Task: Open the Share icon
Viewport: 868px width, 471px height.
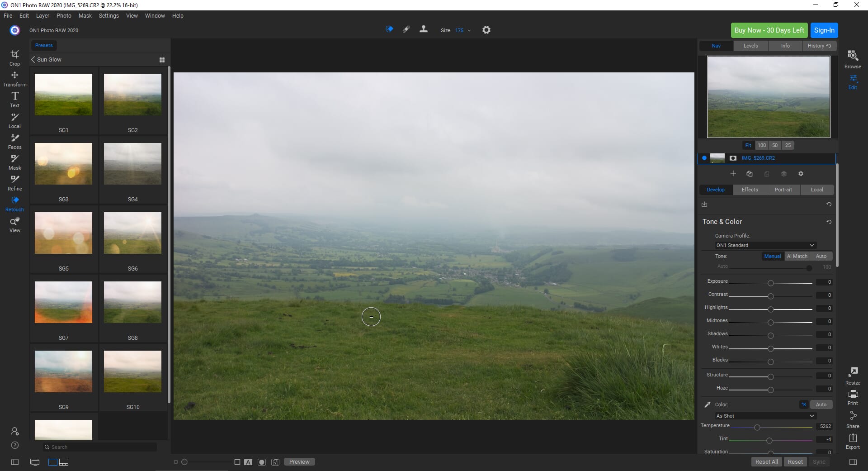Action: click(853, 419)
